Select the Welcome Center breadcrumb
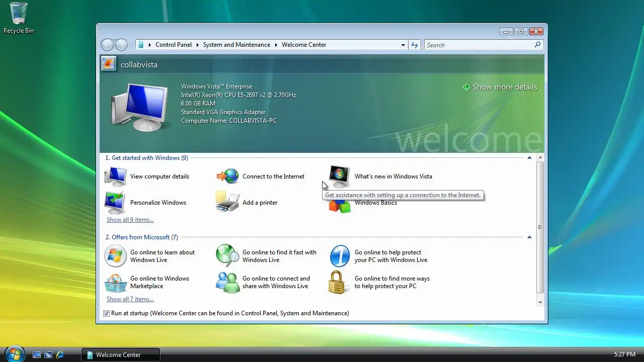Viewport: 644px width, 362px height. pos(304,45)
